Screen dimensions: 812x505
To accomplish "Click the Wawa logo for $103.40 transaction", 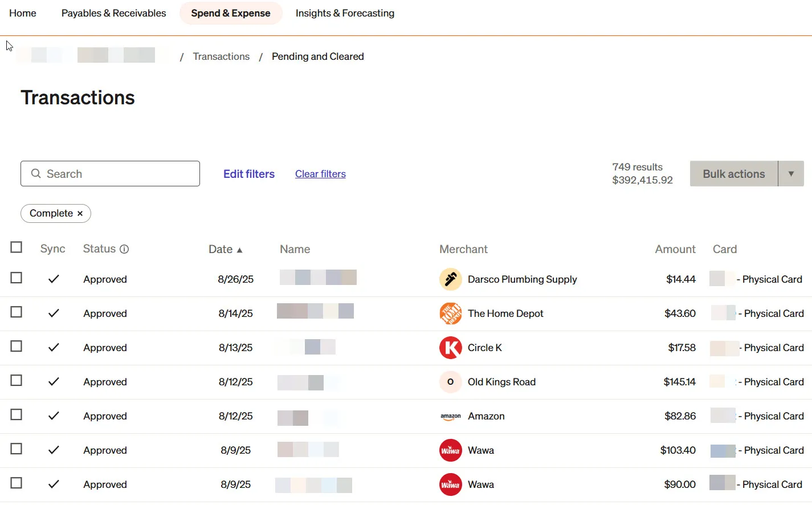I will click(x=450, y=450).
